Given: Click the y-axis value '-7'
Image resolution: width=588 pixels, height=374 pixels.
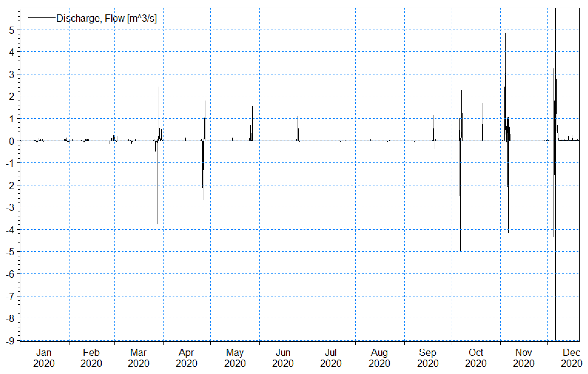Looking at the screenshot, I should pyautogui.click(x=10, y=297).
